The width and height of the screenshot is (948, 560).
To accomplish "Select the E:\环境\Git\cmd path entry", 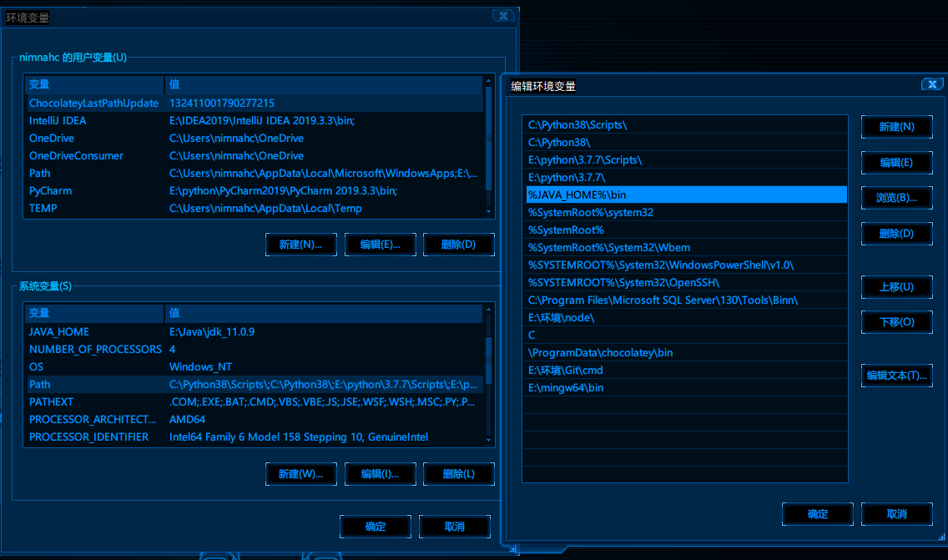I will point(685,370).
